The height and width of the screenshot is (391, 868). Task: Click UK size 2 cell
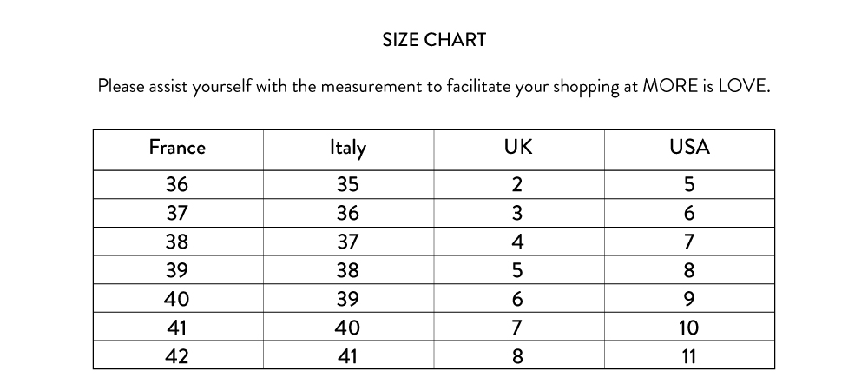(518, 184)
